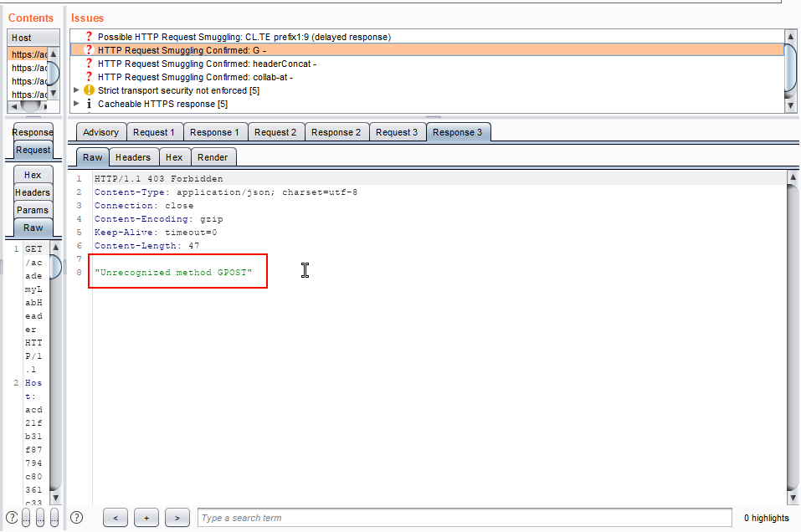Click the yellow warning icon for Strict transport security
801x532 pixels.
pyautogui.click(x=89, y=90)
